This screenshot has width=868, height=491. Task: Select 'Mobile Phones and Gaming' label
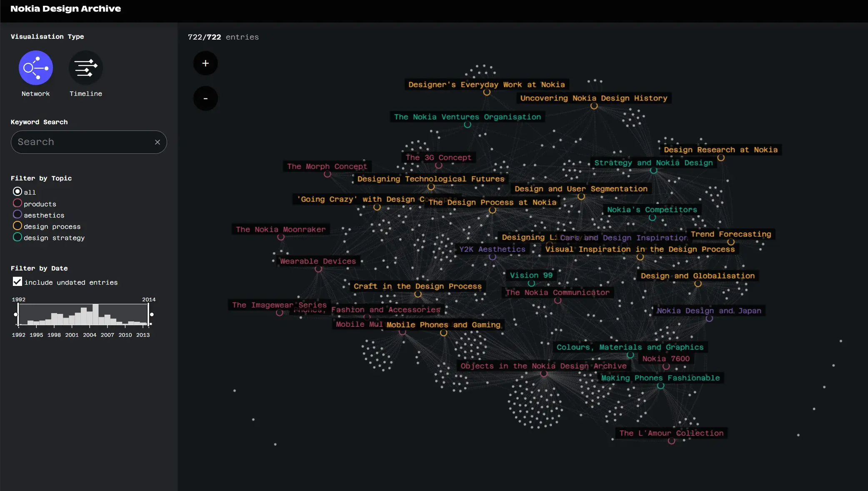coord(443,325)
